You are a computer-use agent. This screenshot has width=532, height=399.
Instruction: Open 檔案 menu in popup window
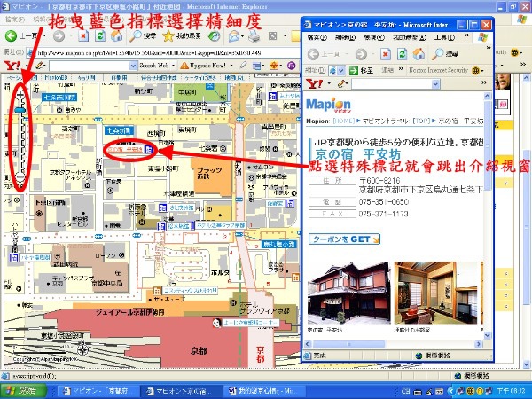(317, 37)
